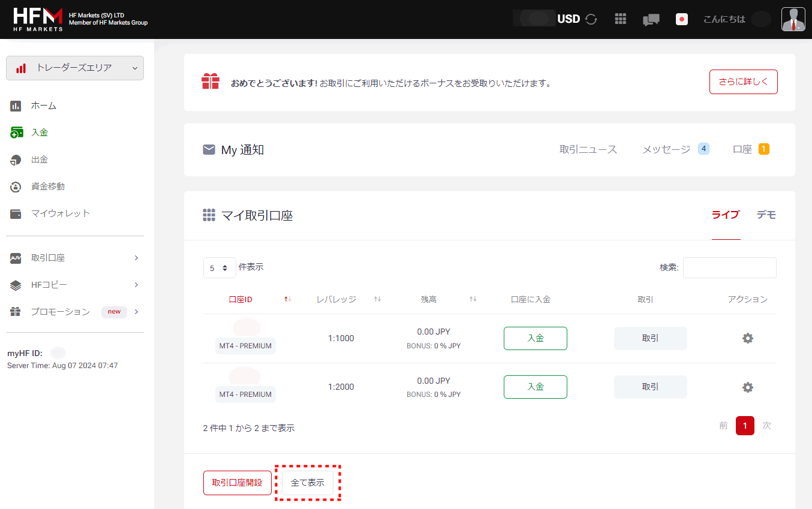Click the 全て表示 button
The height and width of the screenshot is (509, 812).
pos(308,483)
